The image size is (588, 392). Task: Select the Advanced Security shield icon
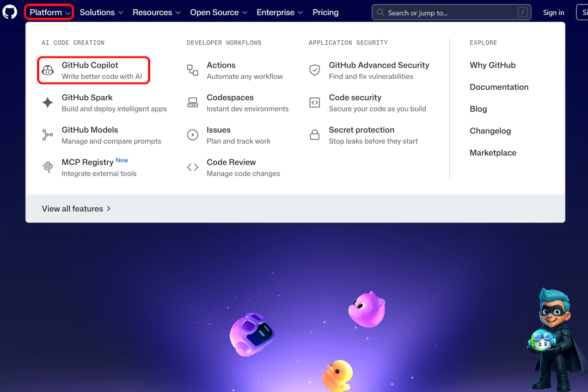(x=314, y=70)
